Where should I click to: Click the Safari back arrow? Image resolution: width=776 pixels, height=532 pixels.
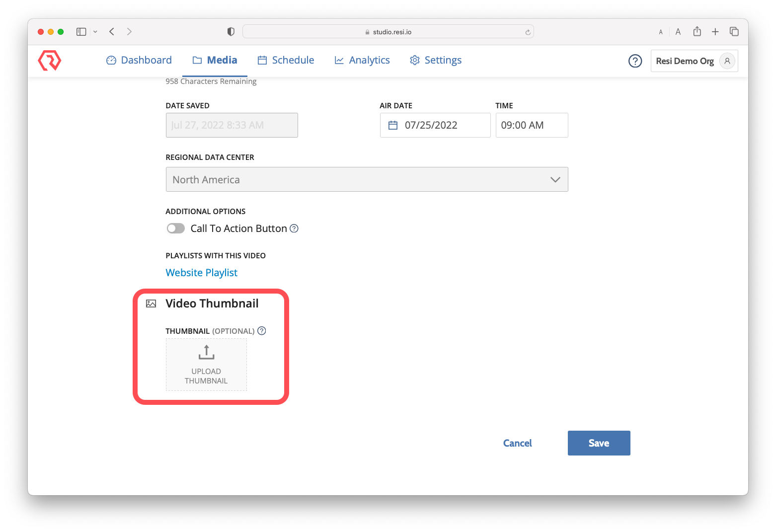pos(112,32)
